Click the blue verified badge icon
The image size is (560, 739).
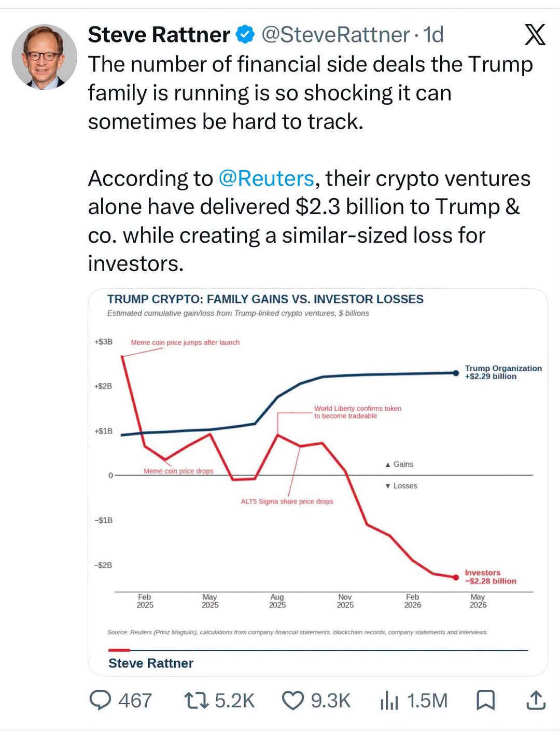[245, 35]
